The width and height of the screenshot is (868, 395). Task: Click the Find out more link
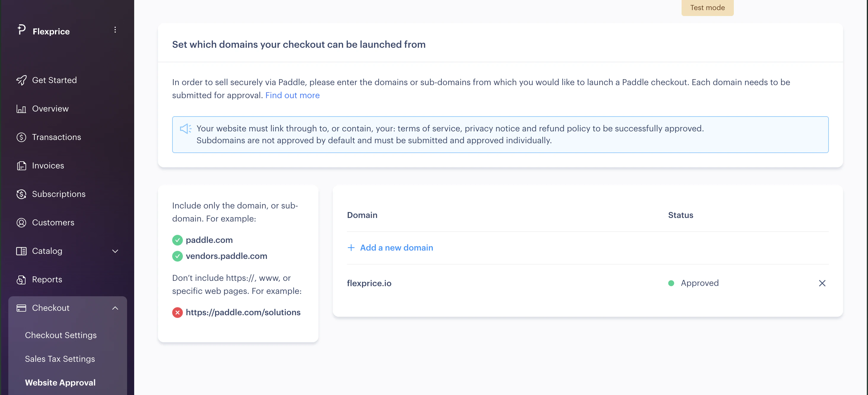tap(292, 95)
